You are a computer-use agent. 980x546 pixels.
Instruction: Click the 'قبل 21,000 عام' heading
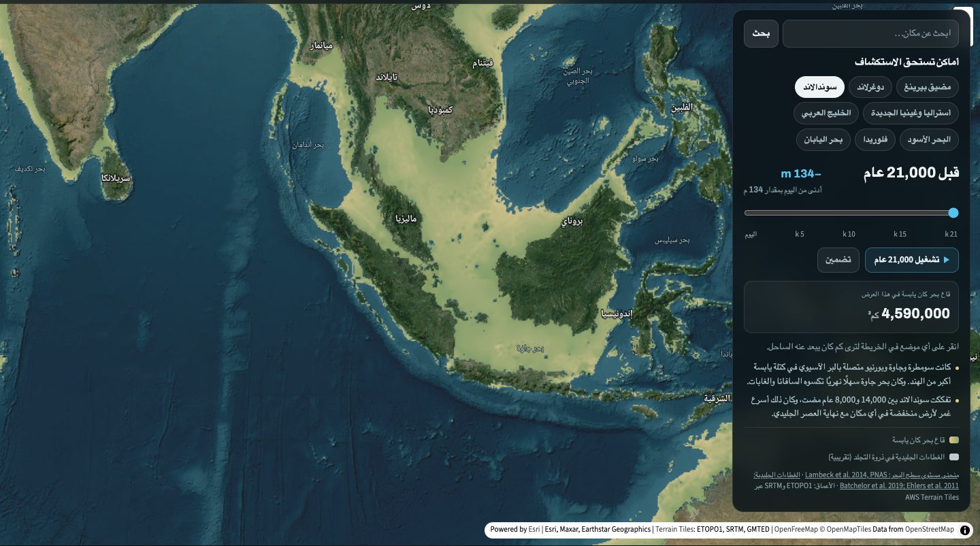(911, 173)
